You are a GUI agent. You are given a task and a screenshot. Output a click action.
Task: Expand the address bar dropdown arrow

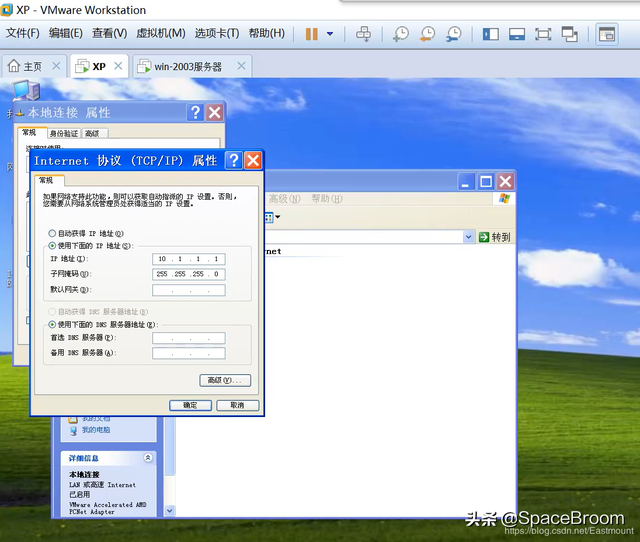468,237
